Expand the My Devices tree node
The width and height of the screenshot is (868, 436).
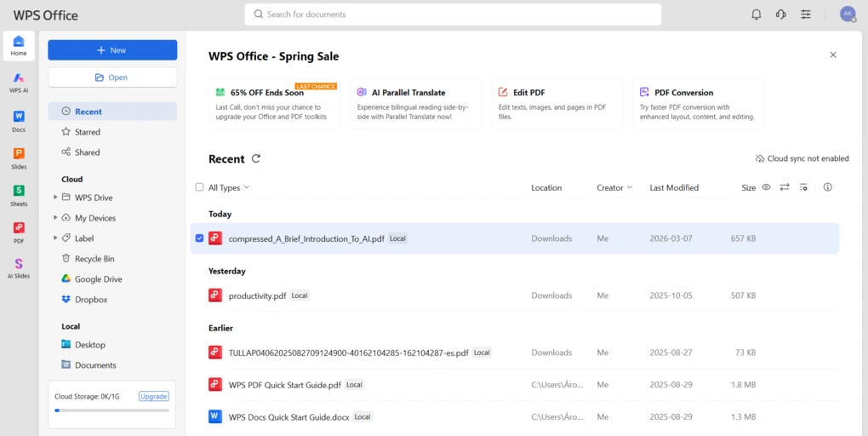[x=55, y=218]
